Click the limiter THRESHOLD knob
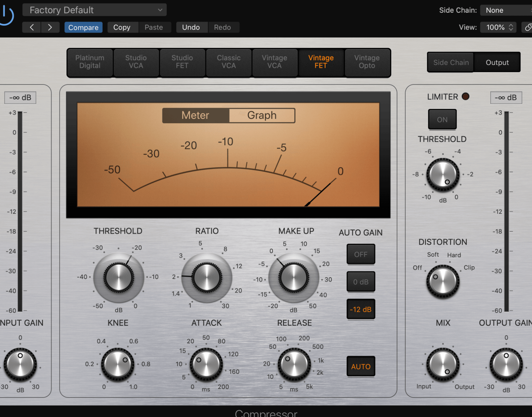The image size is (532, 417). [443, 174]
